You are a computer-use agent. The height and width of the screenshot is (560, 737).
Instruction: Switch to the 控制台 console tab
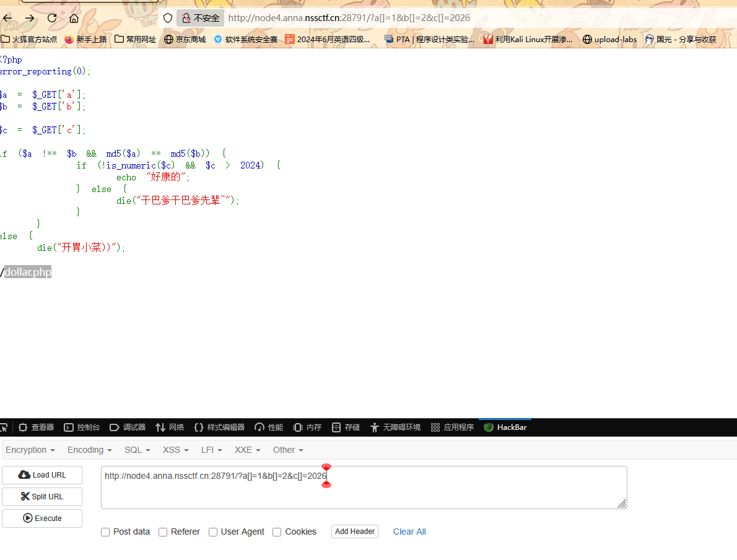pos(82,427)
